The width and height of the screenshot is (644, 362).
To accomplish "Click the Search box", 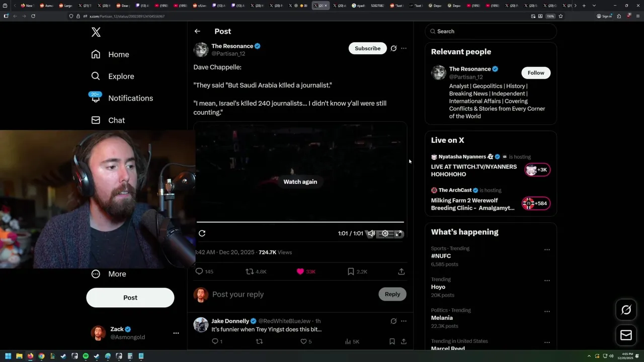I will pos(491,31).
